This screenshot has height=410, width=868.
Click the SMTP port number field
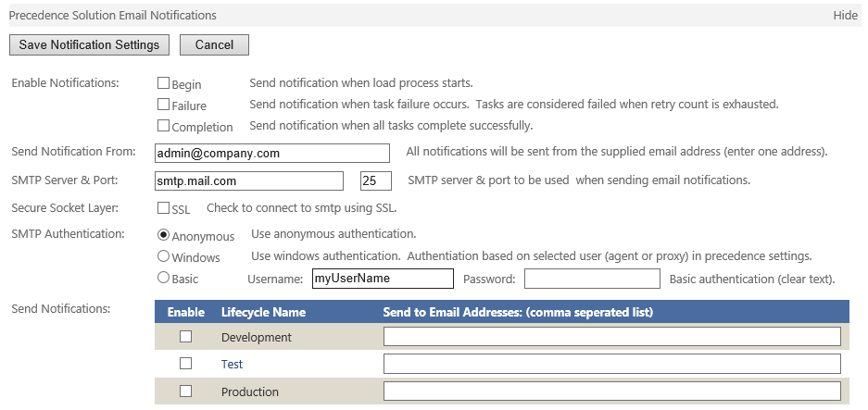pos(376,180)
